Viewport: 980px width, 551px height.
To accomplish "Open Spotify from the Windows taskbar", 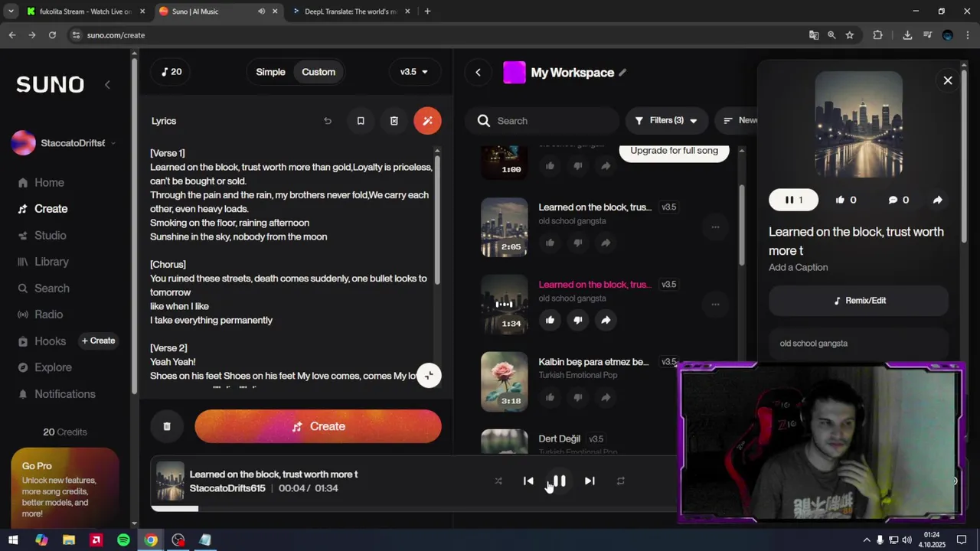I will point(123,540).
